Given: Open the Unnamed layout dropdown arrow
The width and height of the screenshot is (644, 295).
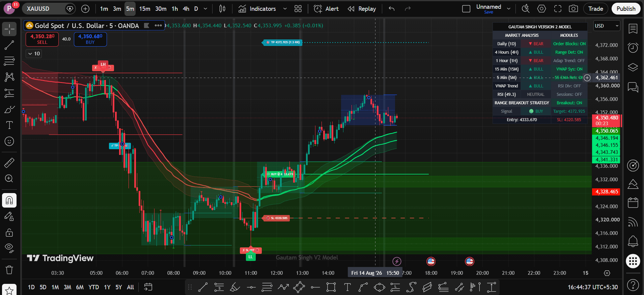Looking at the screenshot, I should (509, 9).
